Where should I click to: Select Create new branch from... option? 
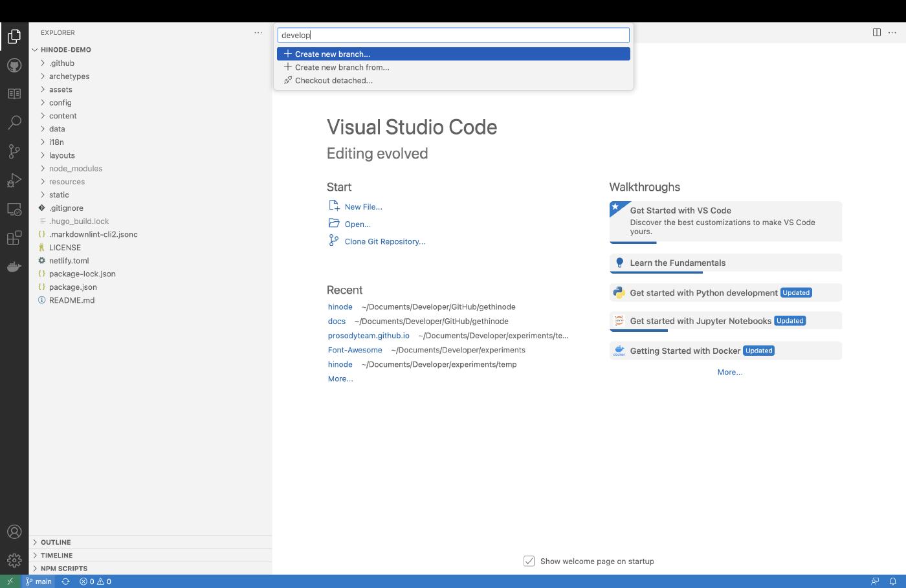click(454, 67)
